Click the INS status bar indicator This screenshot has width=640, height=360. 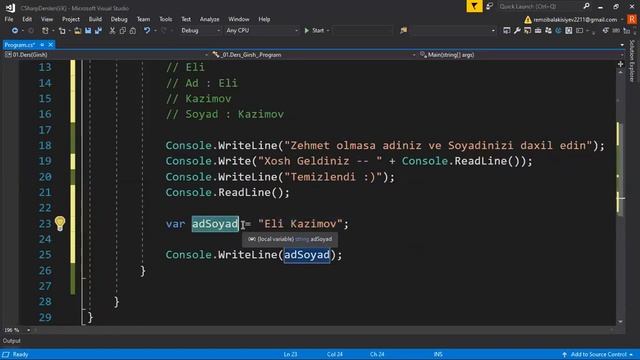pos(438,354)
